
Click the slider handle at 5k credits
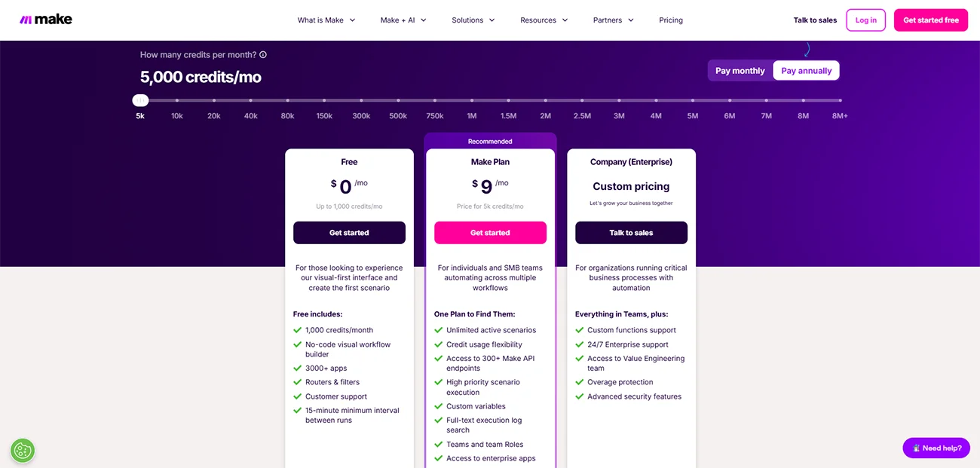[x=139, y=99]
